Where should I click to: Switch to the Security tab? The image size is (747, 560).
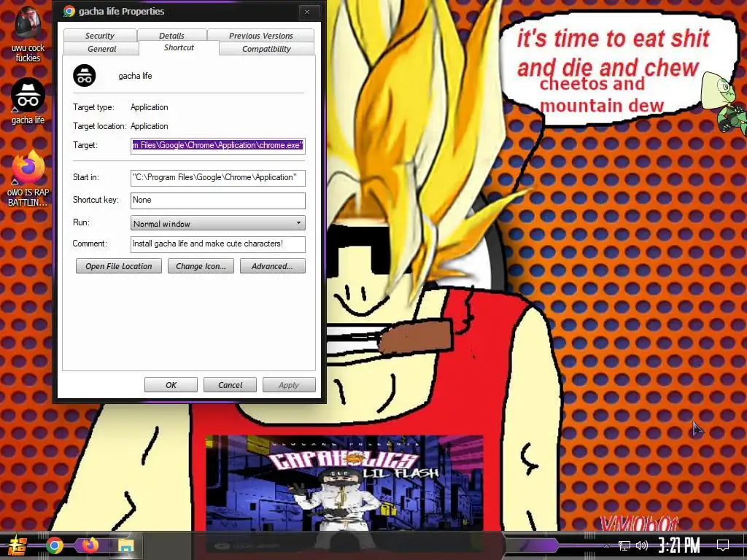pos(99,36)
